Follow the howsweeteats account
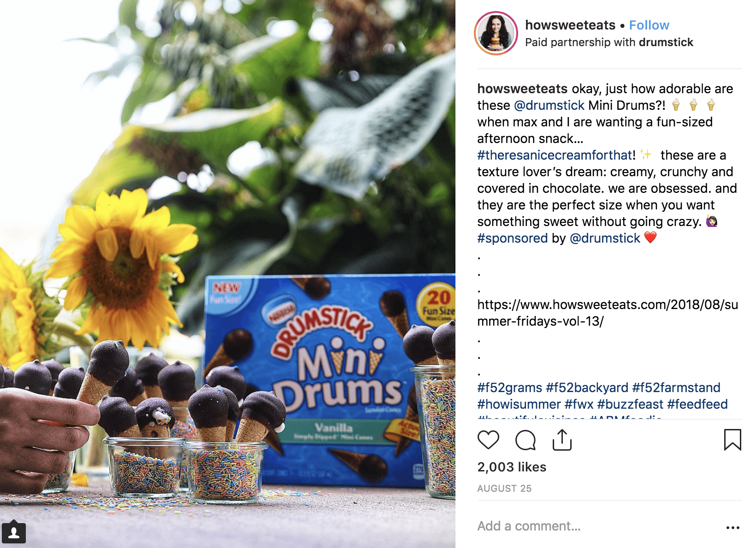The height and width of the screenshot is (548, 756). tap(649, 25)
